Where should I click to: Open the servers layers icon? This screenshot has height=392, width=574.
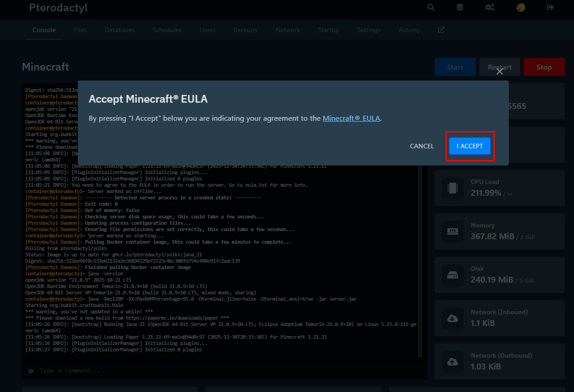coord(460,7)
